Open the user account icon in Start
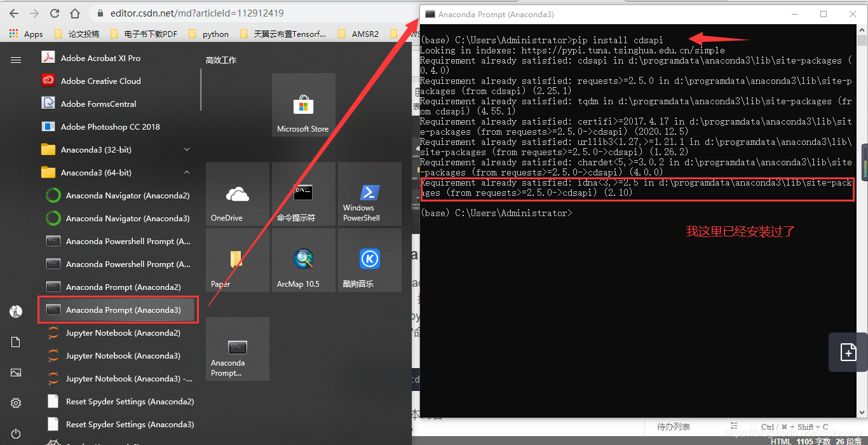This screenshot has height=445, width=868. click(x=16, y=311)
